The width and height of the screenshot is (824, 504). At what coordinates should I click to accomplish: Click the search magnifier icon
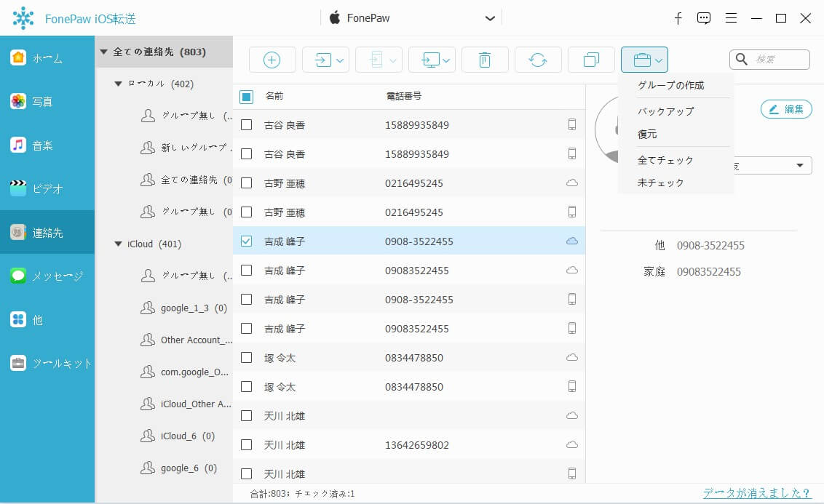tap(742, 59)
